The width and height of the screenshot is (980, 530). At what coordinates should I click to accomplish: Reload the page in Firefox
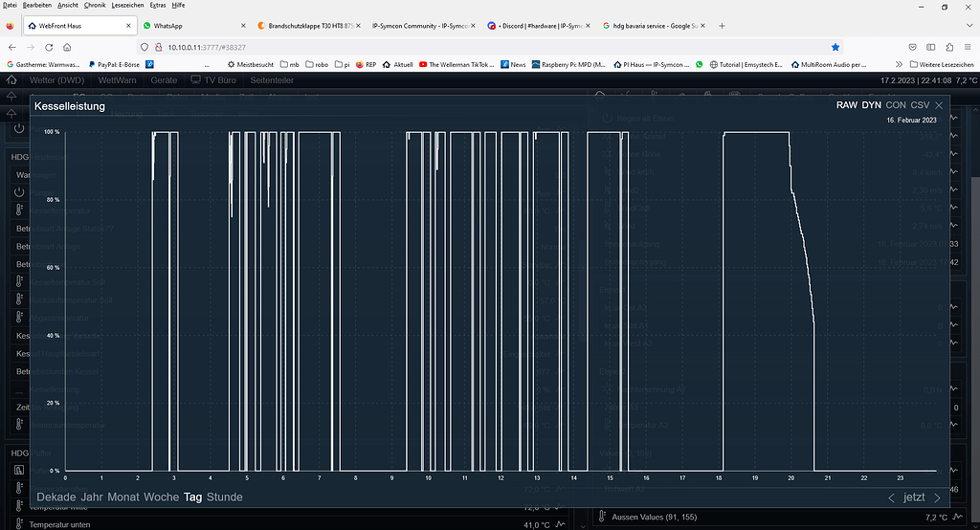tap(52, 46)
